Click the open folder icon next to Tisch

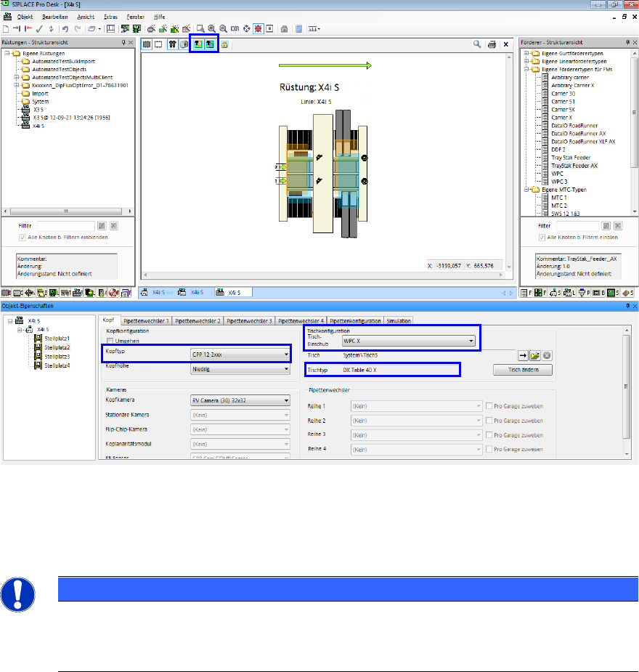(535, 355)
